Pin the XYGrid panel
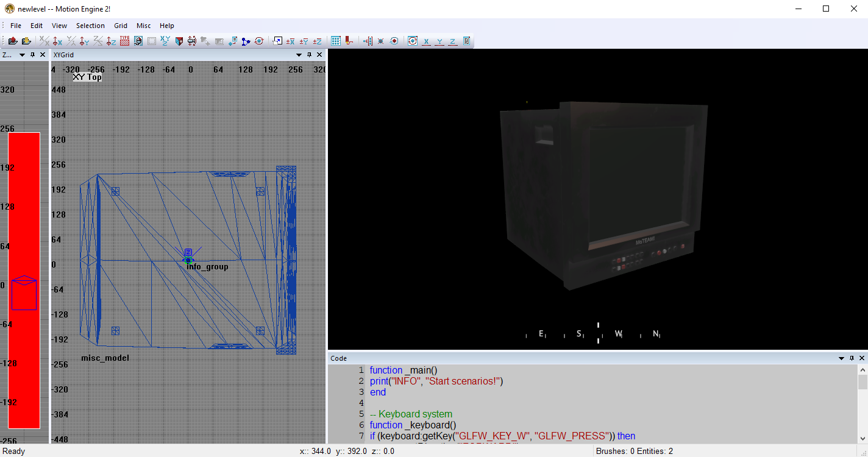 [309, 55]
